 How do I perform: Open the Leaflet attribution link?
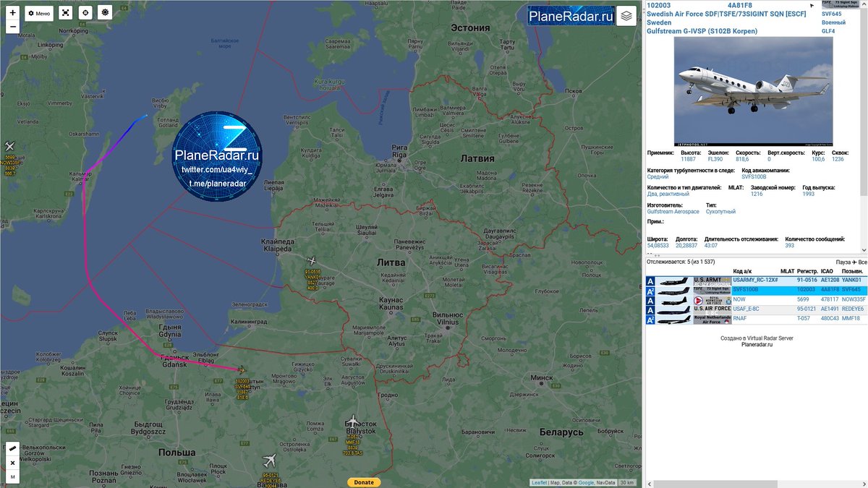[x=539, y=483]
